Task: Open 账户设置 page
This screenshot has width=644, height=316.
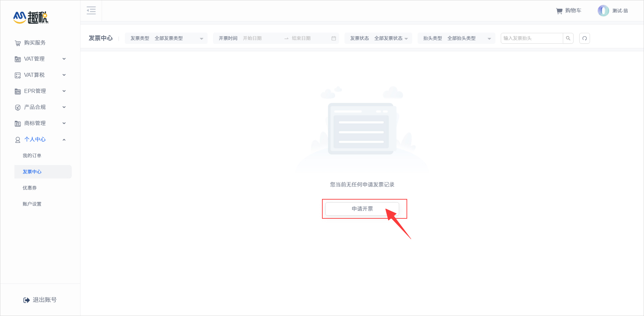Action: [32, 204]
